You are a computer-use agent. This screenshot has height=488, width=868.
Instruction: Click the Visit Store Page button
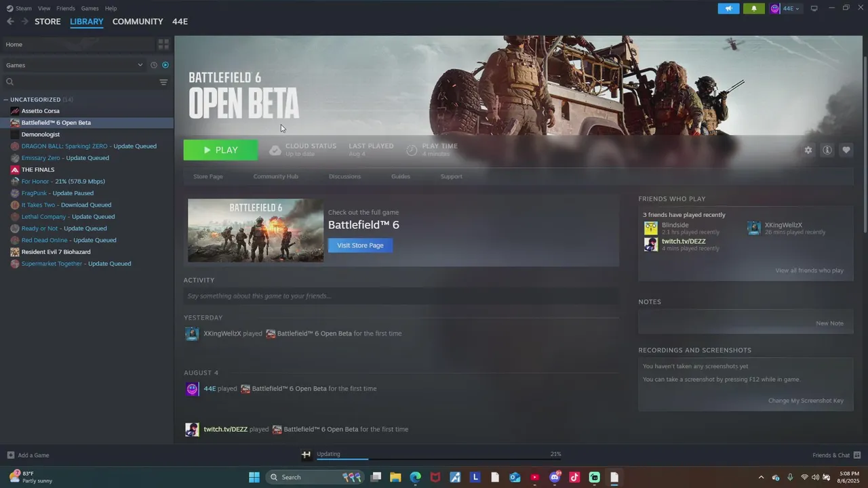coord(360,245)
